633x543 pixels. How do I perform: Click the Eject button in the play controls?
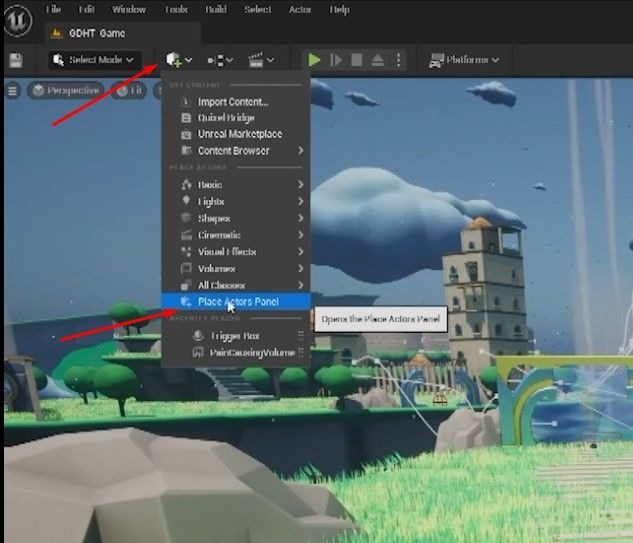point(378,60)
